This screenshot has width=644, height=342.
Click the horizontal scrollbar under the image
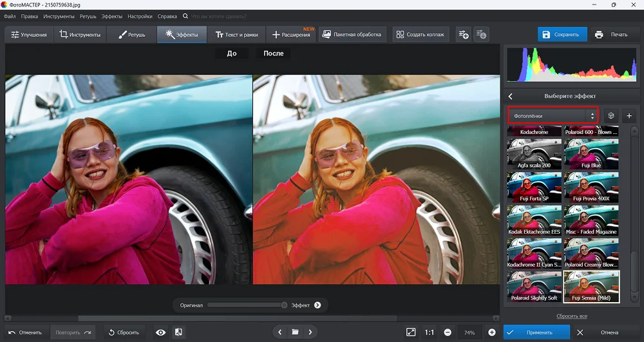pyautogui.click(x=238, y=319)
